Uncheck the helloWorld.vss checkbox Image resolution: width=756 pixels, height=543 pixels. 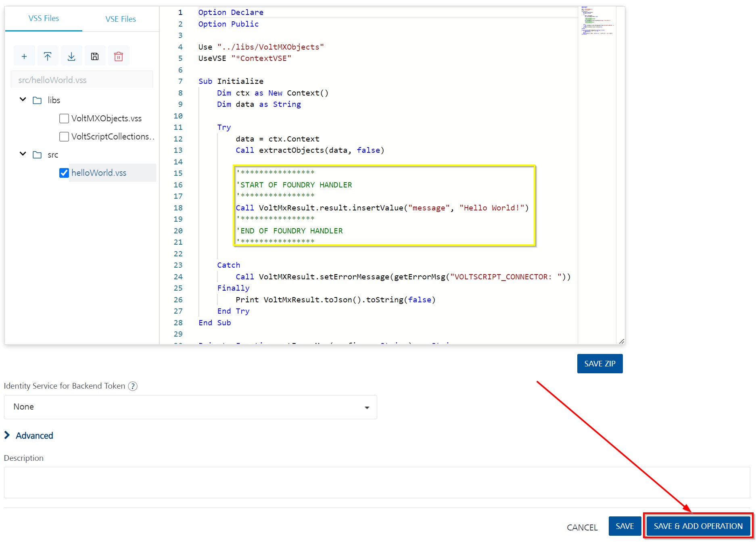tap(64, 173)
